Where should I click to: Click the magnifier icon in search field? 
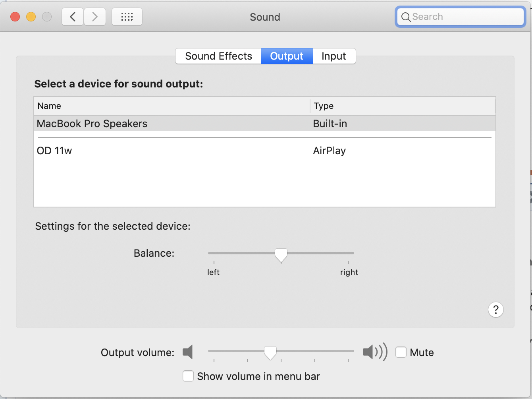tap(406, 17)
